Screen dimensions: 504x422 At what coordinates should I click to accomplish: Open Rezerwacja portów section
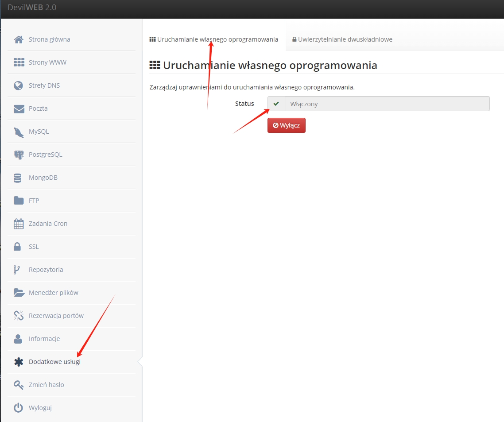[x=56, y=316]
